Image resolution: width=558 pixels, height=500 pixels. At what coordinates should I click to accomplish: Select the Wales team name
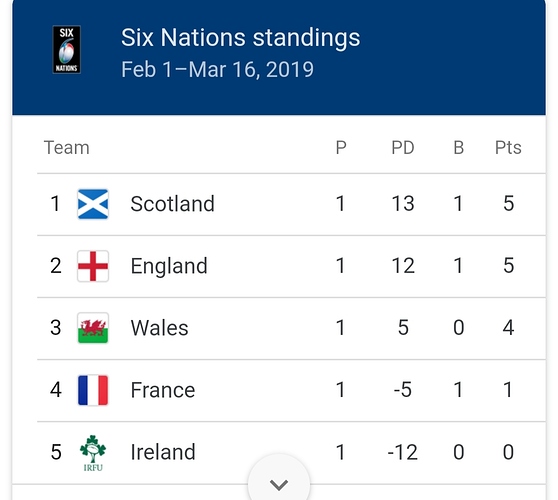[159, 328]
